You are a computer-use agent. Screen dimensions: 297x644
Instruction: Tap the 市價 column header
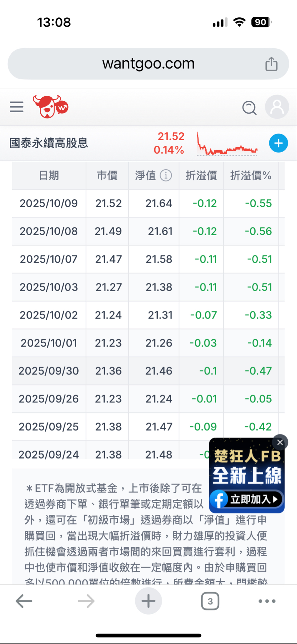click(107, 176)
